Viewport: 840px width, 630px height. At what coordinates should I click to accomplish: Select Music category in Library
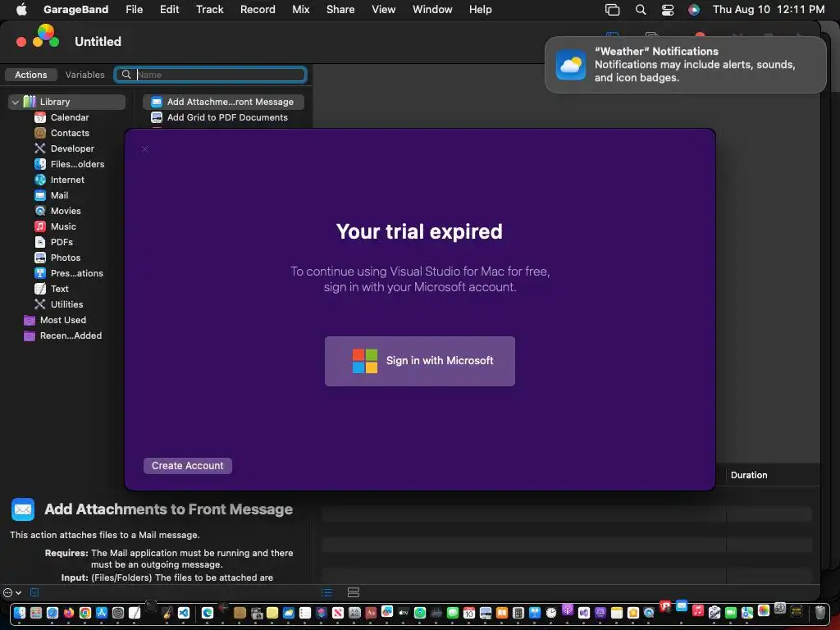point(63,226)
